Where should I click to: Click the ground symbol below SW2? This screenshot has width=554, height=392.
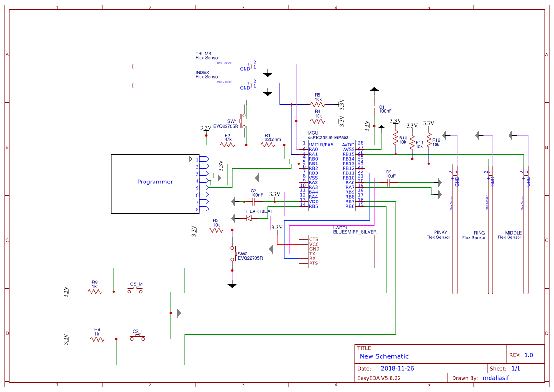[x=233, y=284]
